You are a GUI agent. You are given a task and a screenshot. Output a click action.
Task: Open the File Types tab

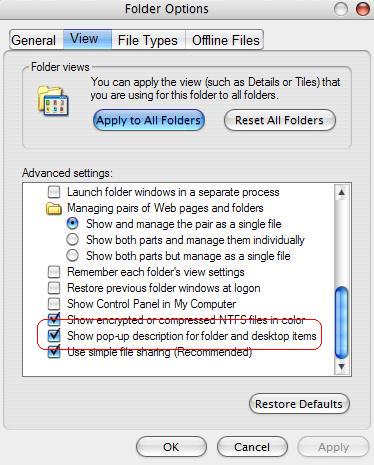[x=148, y=40]
